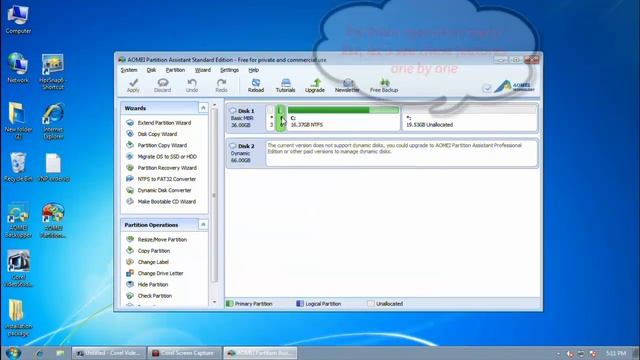Viewport: 640px width, 360px height.
Task: Open the Settings menu
Action: (229, 70)
